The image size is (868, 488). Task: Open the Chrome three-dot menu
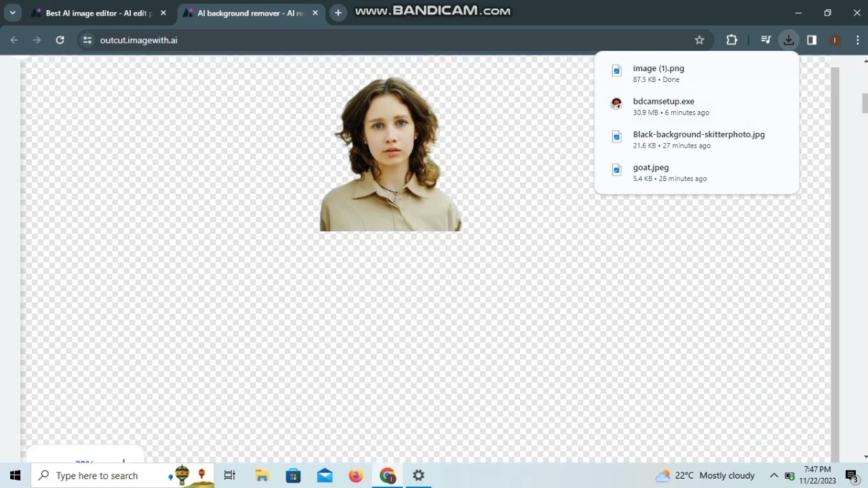coord(858,40)
